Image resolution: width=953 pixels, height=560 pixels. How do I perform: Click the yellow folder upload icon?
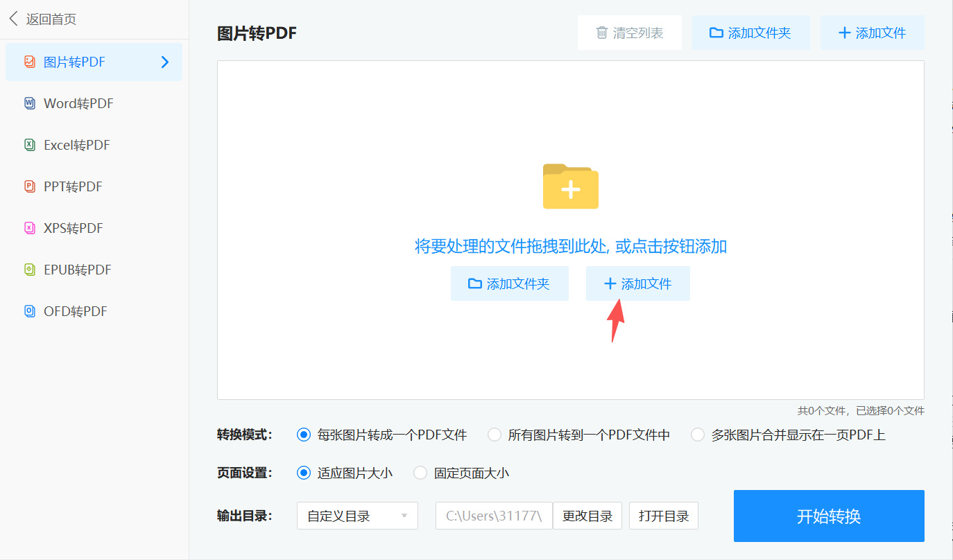[x=570, y=186]
